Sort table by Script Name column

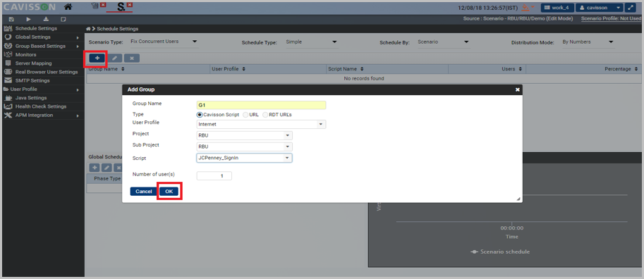pyautogui.click(x=361, y=69)
